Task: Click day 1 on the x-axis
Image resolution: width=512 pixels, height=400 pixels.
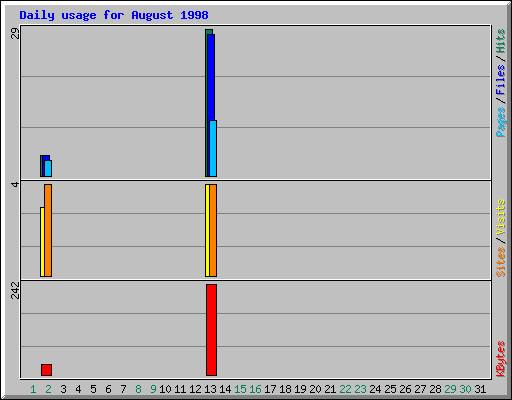Action: [33, 389]
